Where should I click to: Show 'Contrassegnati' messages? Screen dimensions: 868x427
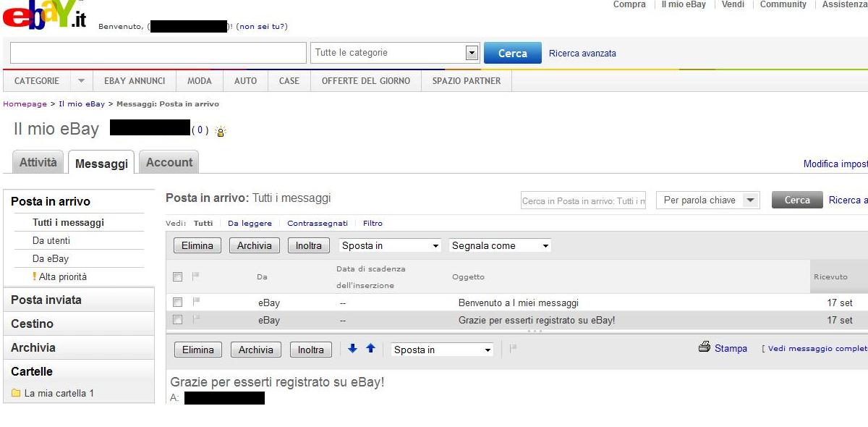point(318,224)
